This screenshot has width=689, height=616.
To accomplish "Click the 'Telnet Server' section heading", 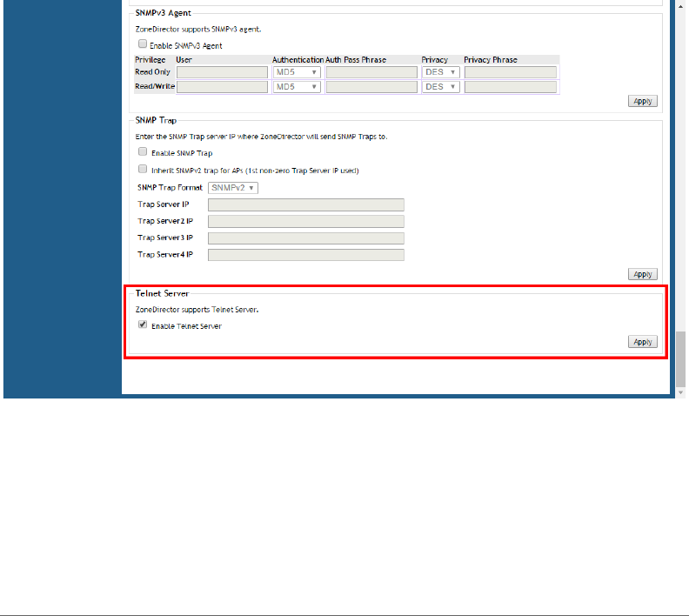I will click(162, 293).
